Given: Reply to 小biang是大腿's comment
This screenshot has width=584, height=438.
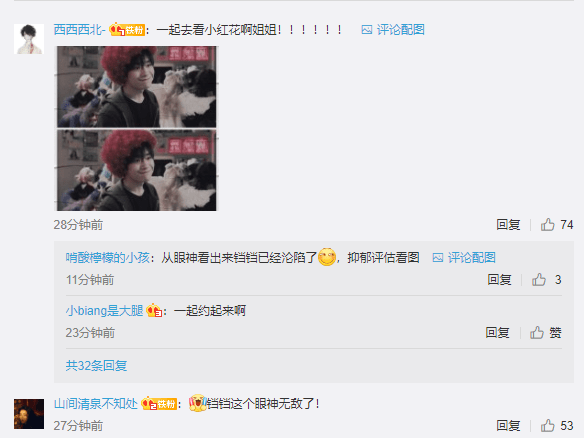Looking at the screenshot, I should [x=497, y=333].
